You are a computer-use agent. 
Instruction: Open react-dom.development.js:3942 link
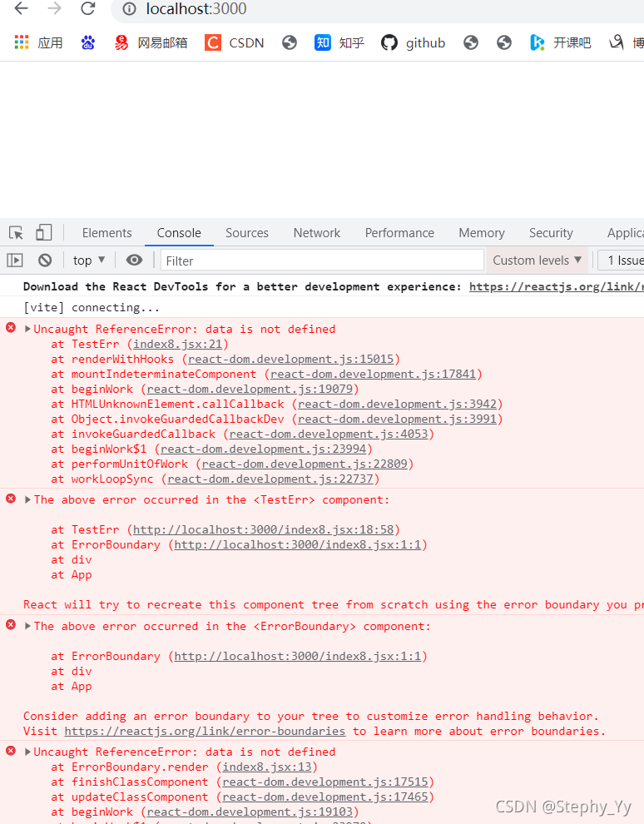(397, 405)
